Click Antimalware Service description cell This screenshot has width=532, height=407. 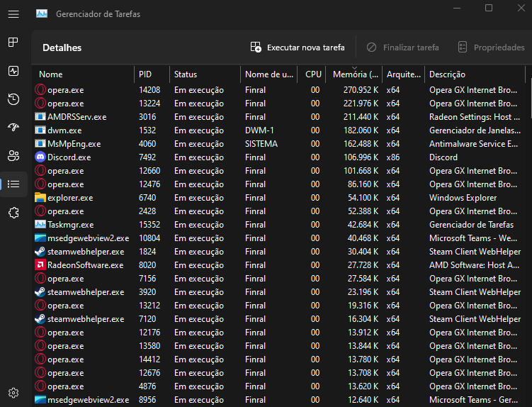(473, 144)
